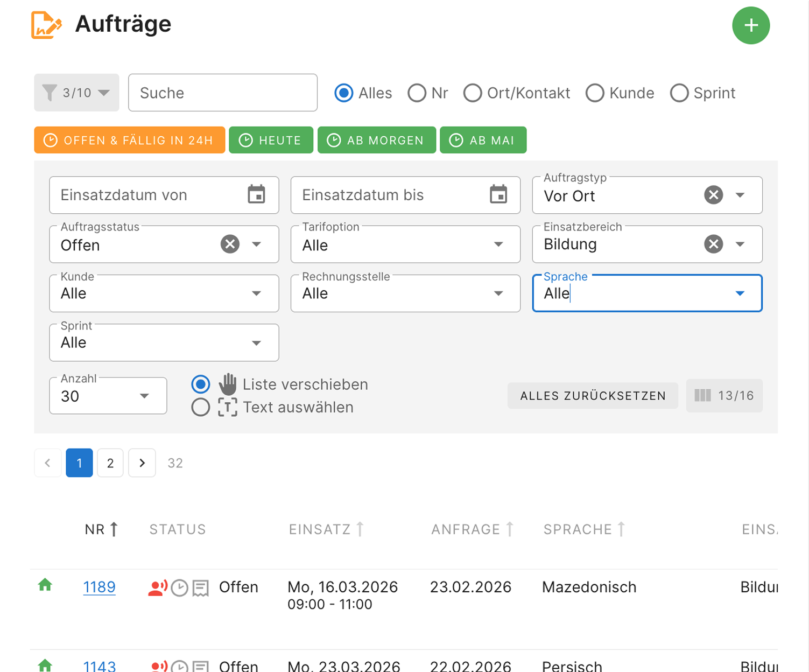Click the 23.02.2026 Anfrage date
Screen dimensions: 809x672
(x=470, y=587)
